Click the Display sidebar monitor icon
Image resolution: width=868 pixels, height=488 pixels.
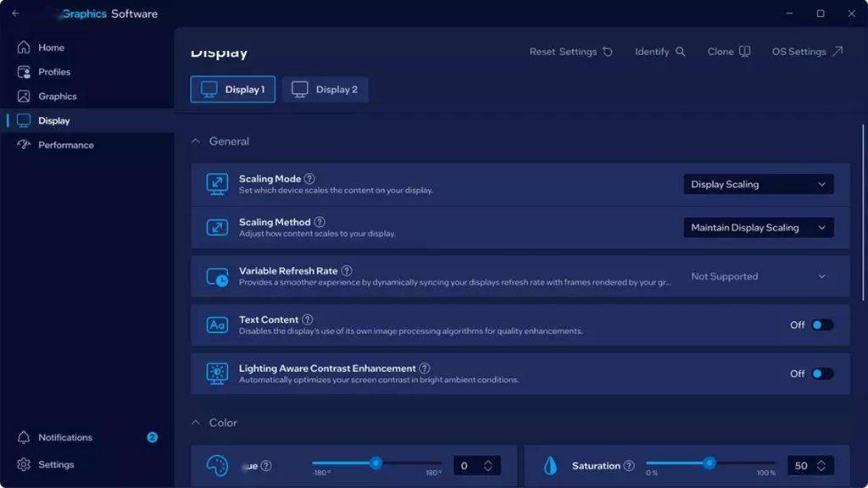[24, 120]
